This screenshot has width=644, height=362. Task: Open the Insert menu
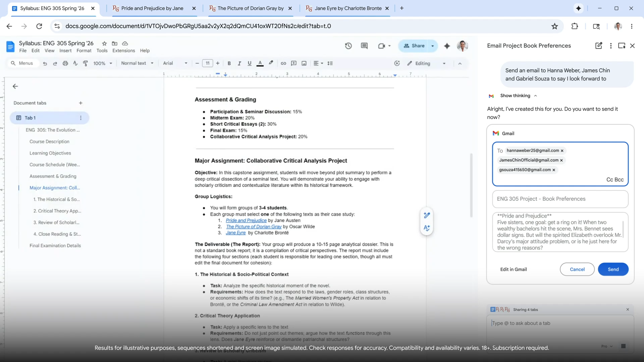click(65, 50)
